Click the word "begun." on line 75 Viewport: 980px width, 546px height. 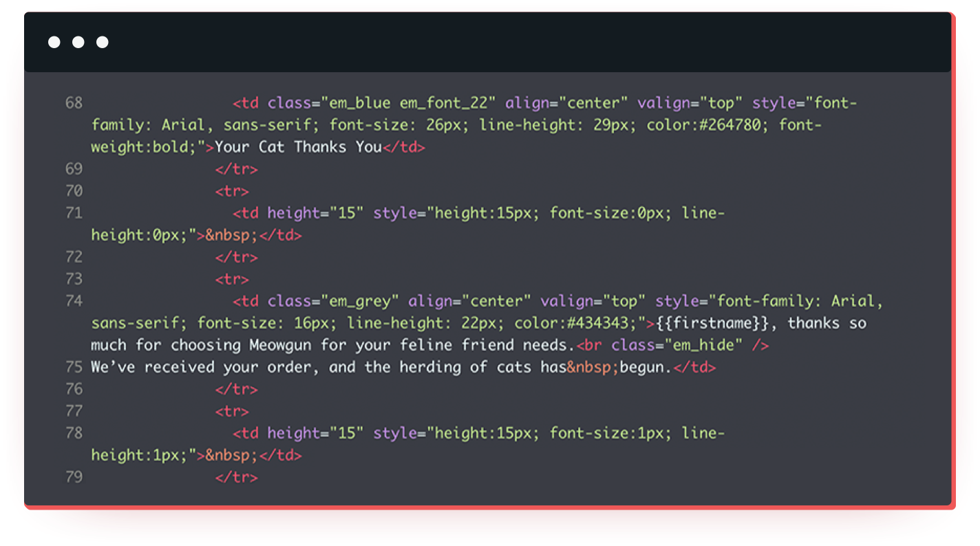[646, 367]
